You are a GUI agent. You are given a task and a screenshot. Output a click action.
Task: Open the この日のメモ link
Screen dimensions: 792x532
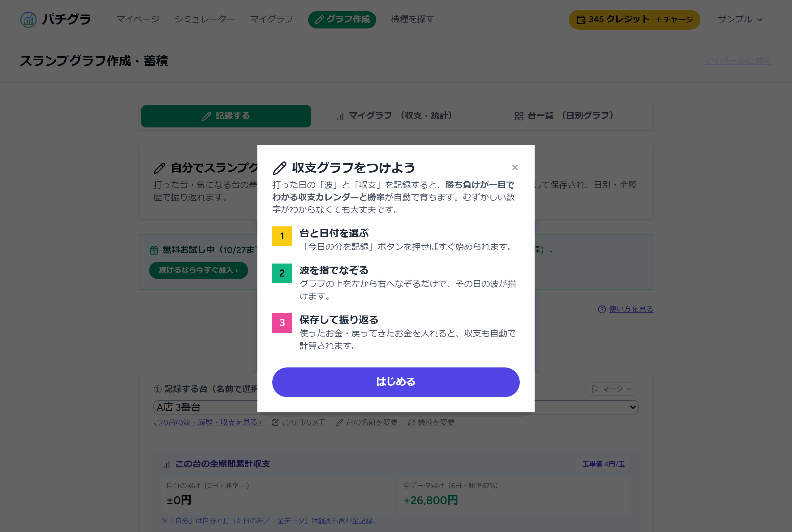click(x=304, y=422)
